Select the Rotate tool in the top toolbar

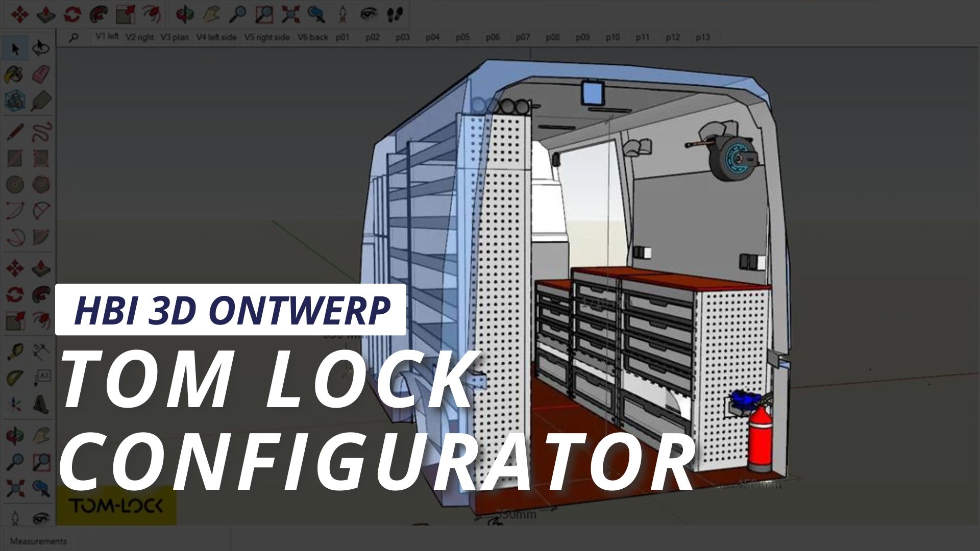tap(72, 14)
